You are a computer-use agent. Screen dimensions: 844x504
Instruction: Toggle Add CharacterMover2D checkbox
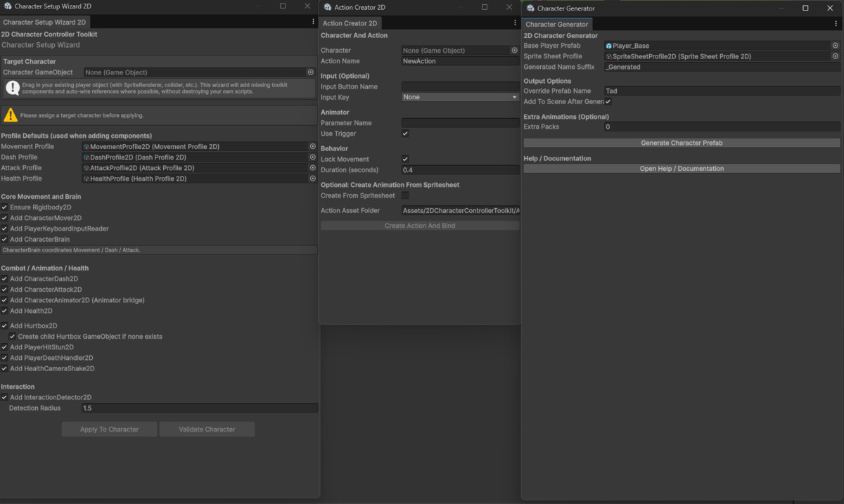click(x=4, y=218)
